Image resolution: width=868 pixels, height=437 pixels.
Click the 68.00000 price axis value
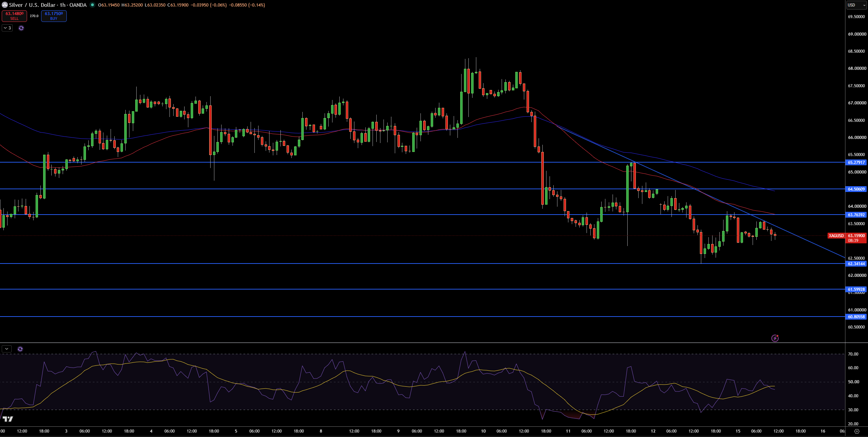856,68
